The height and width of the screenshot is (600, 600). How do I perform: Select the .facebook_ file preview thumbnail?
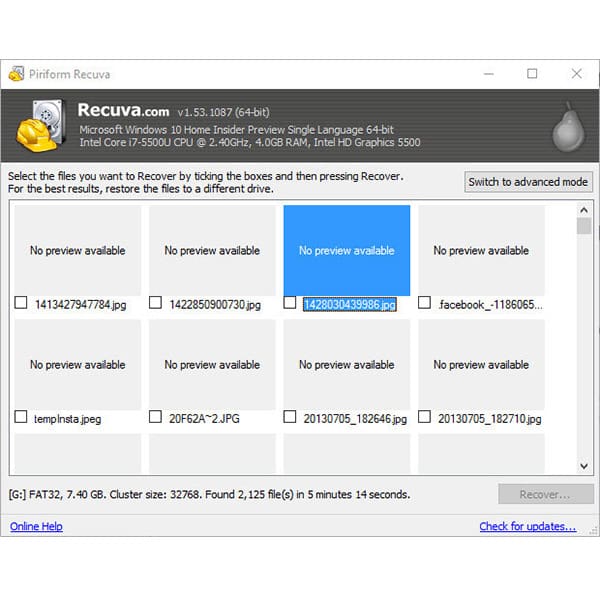[481, 250]
